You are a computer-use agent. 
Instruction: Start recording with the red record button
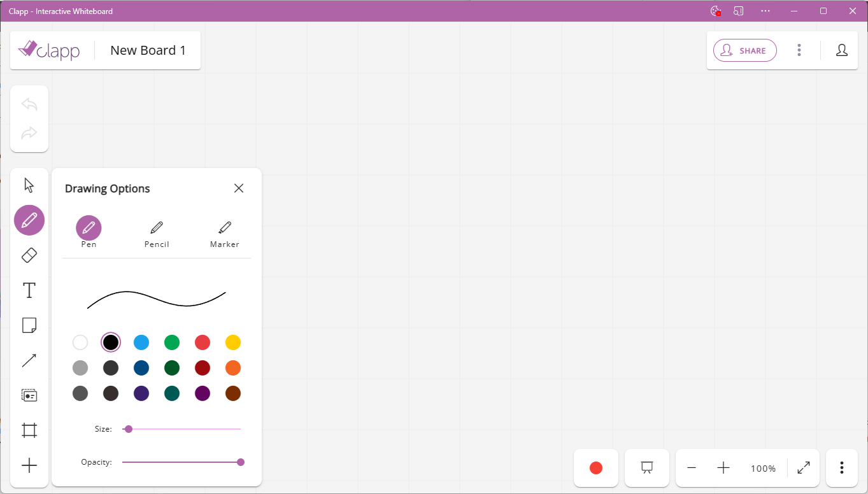(595, 467)
